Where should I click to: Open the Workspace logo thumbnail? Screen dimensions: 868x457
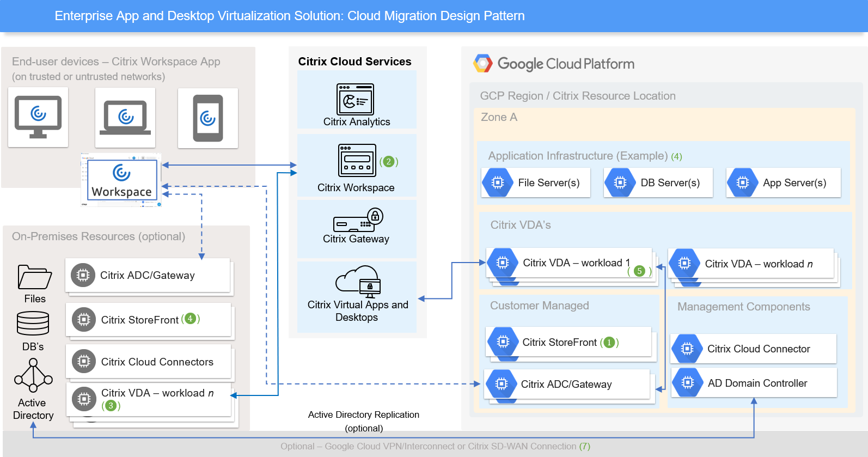[121, 180]
